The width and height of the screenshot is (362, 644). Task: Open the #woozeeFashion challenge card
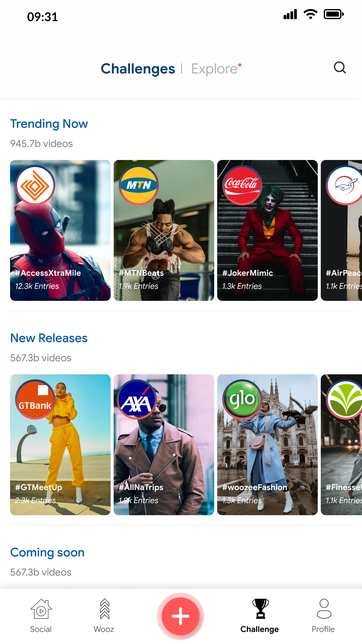coord(267,445)
